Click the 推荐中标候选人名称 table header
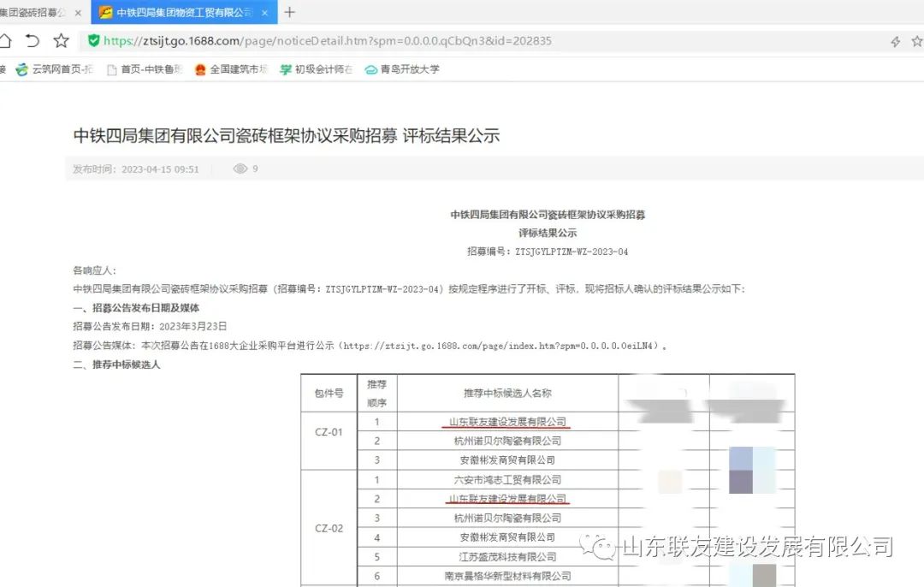 [507, 393]
